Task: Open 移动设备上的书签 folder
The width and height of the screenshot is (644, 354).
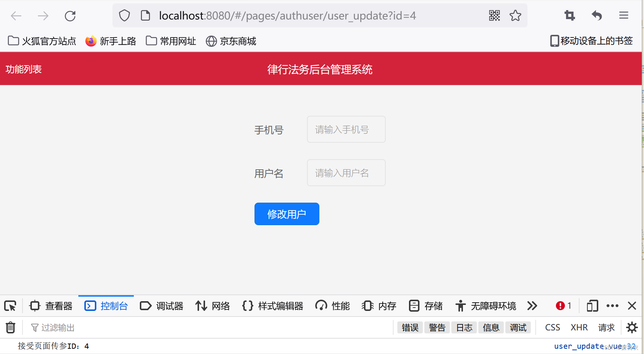Action: [x=592, y=41]
